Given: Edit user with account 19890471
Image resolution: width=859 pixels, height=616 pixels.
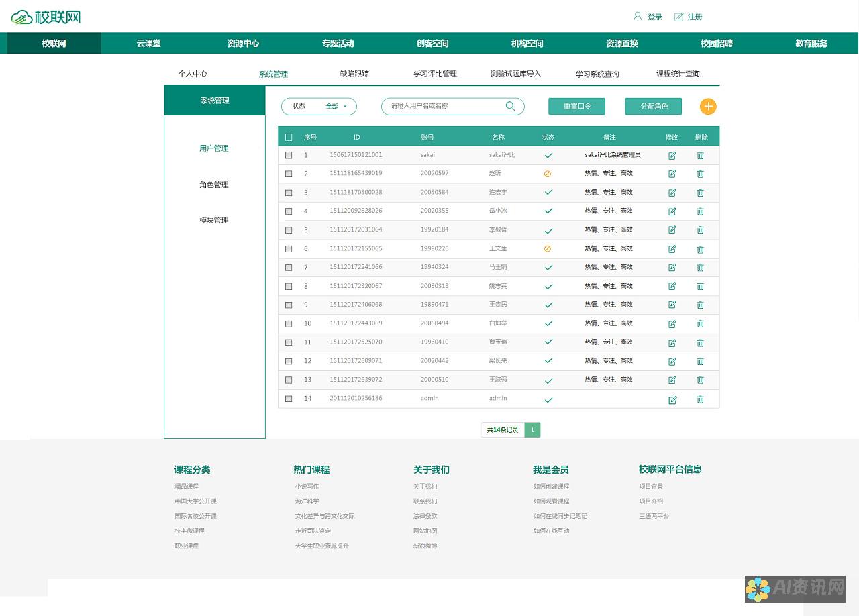Looking at the screenshot, I should (672, 305).
